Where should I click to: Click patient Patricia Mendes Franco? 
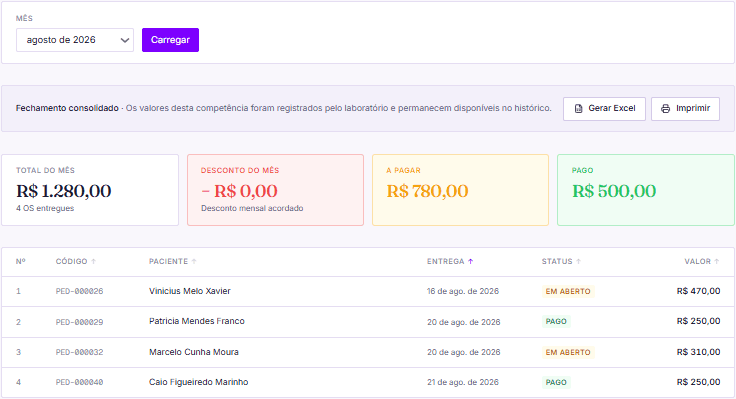(197, 322)
